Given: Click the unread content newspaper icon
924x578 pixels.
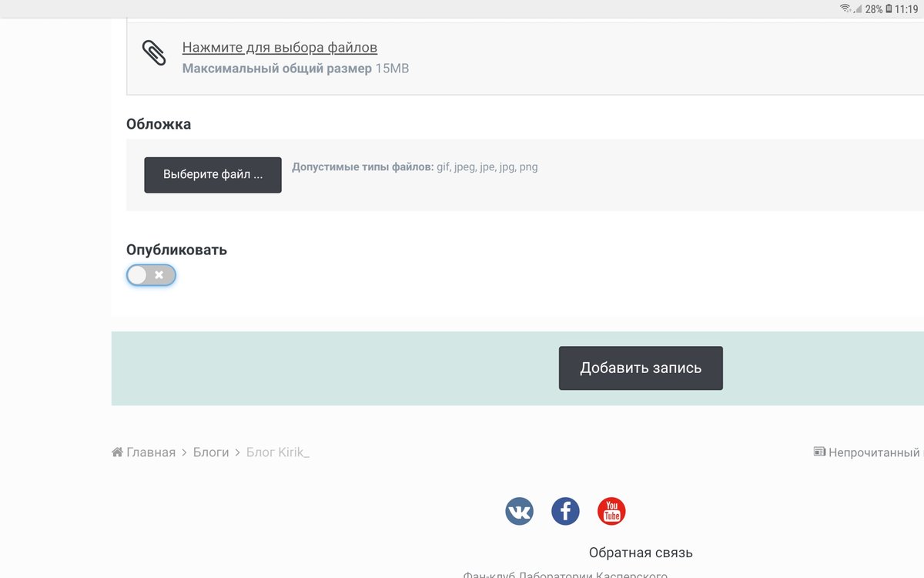Looking at the screenshot, I should pyautogui.click(x=819, y=452).
